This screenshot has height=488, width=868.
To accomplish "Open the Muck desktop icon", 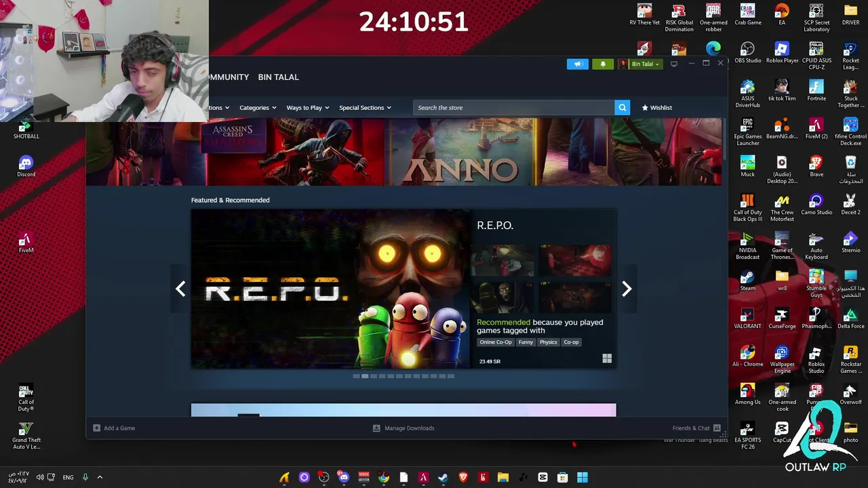I will pyautogui.click(x=747, y=167).
